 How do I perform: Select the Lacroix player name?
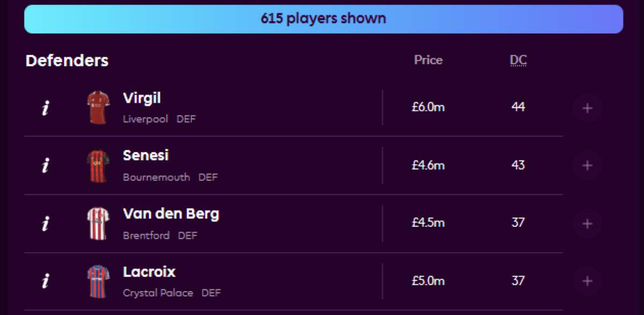149,272
